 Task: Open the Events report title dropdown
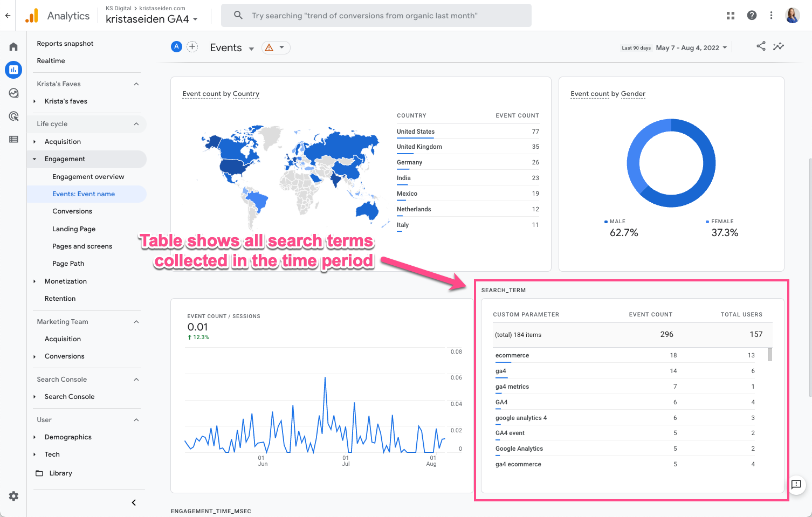point(232,47)
